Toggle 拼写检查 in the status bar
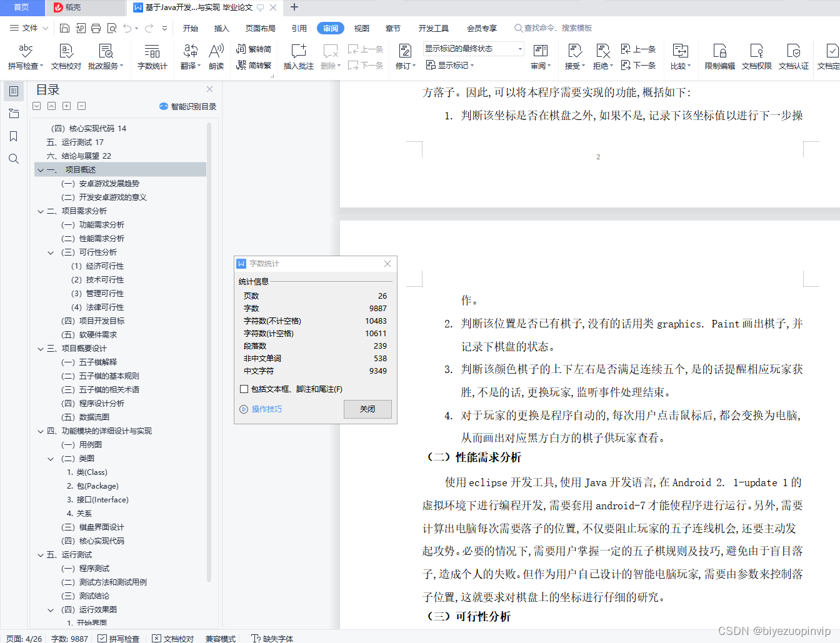The width and height of the screenshot is (840, 643). [x=119, y=638]
